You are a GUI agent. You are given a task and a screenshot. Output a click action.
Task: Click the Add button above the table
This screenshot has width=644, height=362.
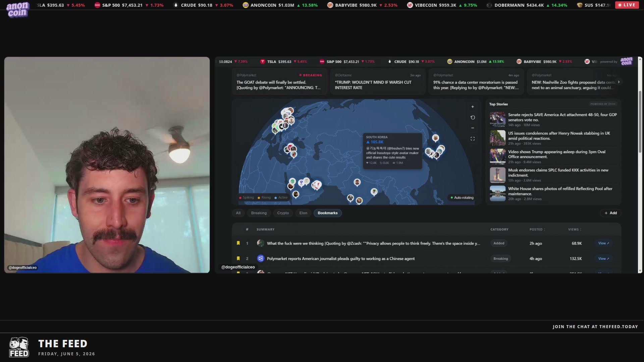coord(610,213)
